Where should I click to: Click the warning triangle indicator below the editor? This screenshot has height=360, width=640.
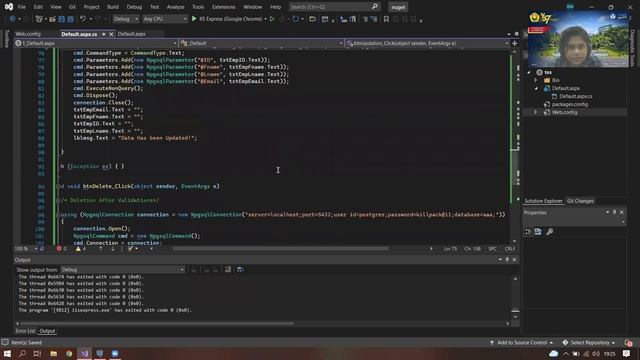[78, 248]
